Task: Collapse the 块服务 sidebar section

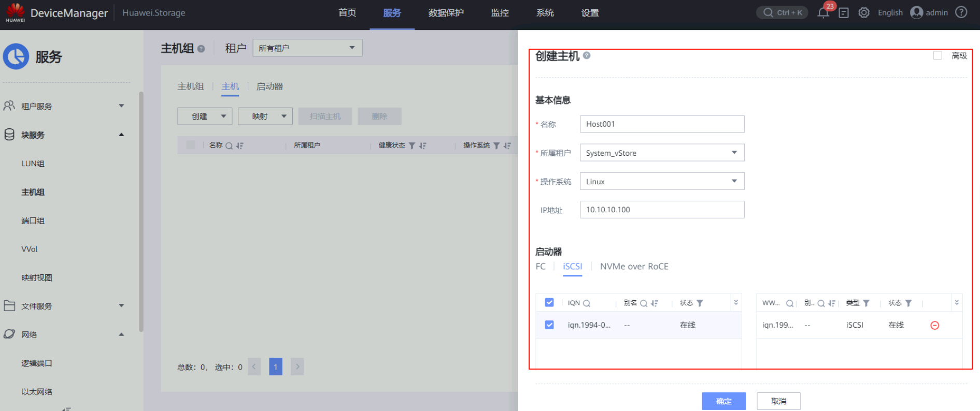Action: pyautogui.click(x=121, y=135)
